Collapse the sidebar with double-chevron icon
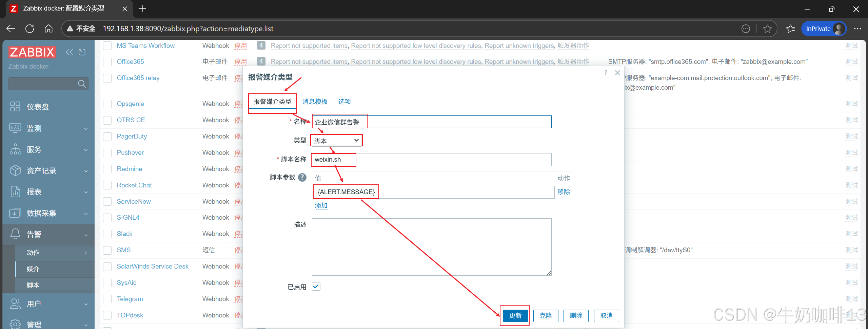Image resolution: width=868 pixels, height=329 pixels. pos(70,52)
